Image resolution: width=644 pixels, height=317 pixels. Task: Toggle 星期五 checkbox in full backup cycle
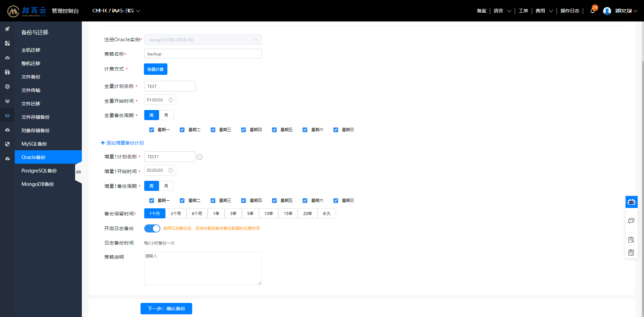(x=274, y=130)
